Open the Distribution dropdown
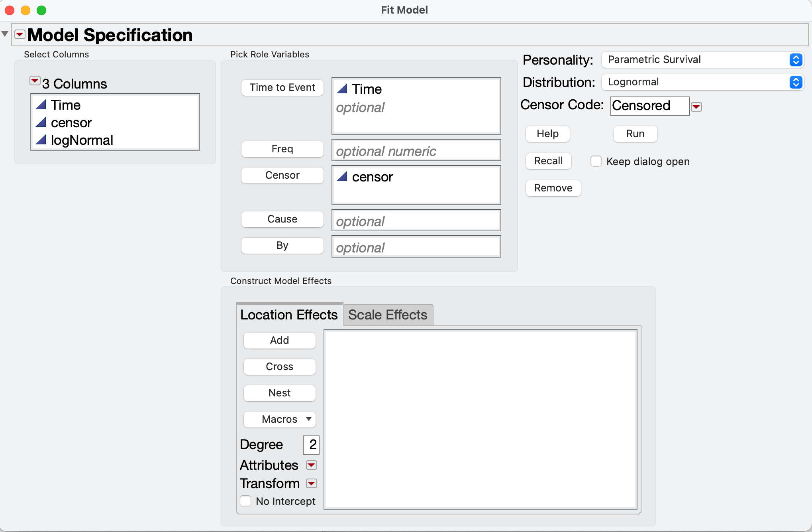The height and width of the screenshot is (532, 812). tap(702, 82)
